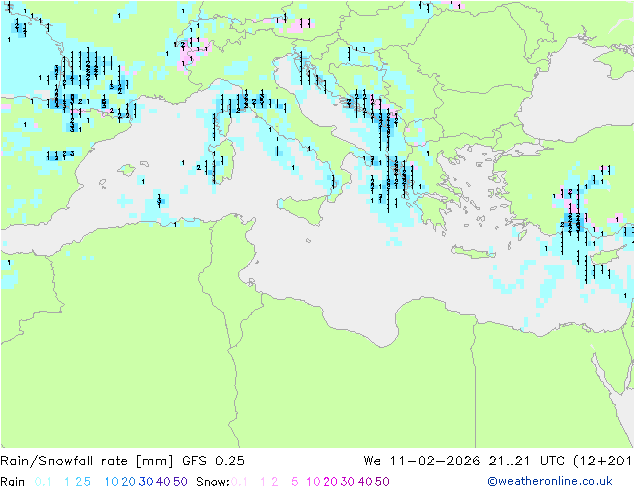Select the rain legend value 10
Viewport: 634px width, 490px height.
point(111,482)
